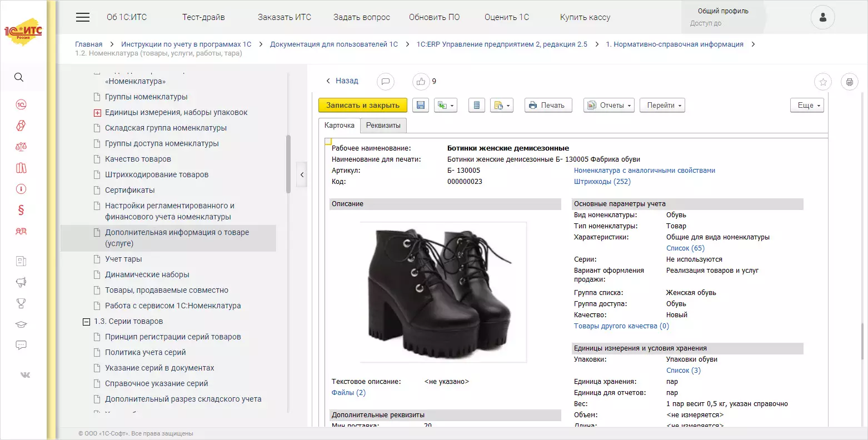Expand 'Единицы измерения, наборы упаковок' tree node
This screenshot has height=440, width=868.
(97, 113)
